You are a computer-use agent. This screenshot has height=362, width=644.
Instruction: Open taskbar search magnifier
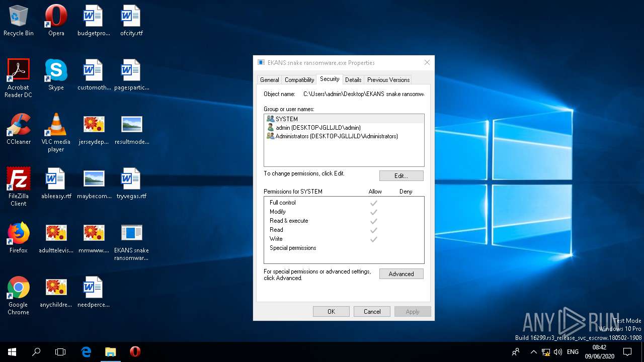(x=36, y=352)
